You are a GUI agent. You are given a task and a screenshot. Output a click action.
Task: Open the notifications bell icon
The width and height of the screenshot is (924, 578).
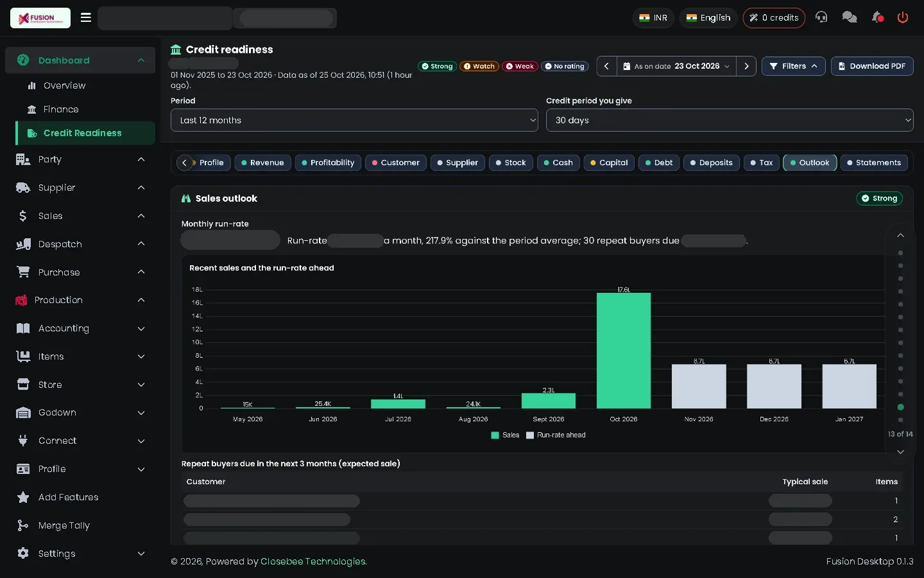click(877, 17)
